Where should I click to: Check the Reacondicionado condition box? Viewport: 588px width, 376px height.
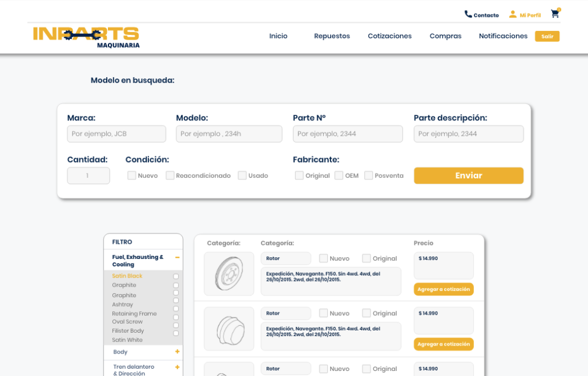tap(170, 176)
